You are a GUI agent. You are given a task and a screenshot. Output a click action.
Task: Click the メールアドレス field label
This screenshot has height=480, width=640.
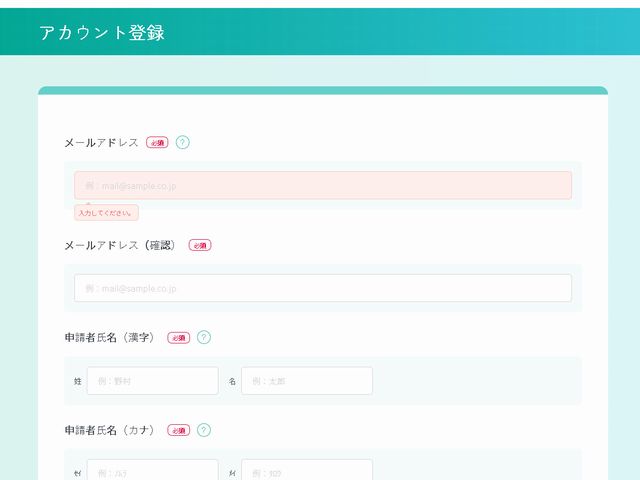point(101,143)
